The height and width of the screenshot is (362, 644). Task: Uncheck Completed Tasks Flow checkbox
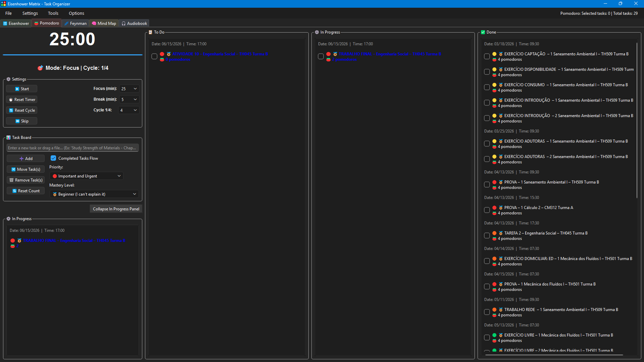(x=53, y=158)
